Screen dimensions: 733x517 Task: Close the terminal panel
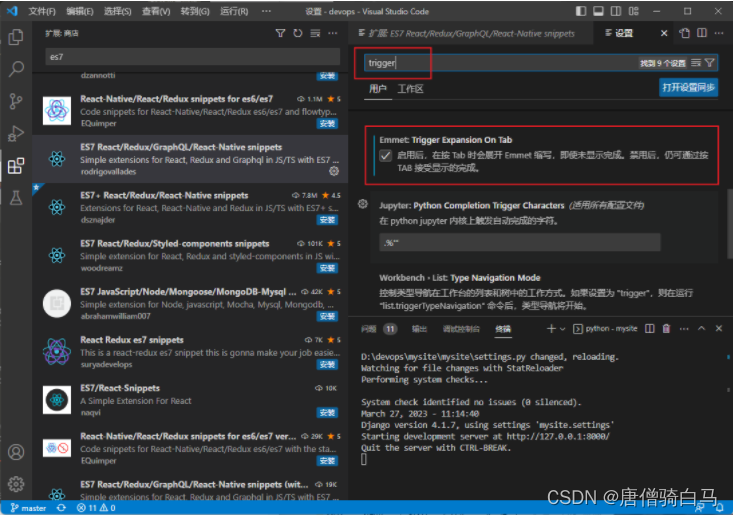coord(719,329)
